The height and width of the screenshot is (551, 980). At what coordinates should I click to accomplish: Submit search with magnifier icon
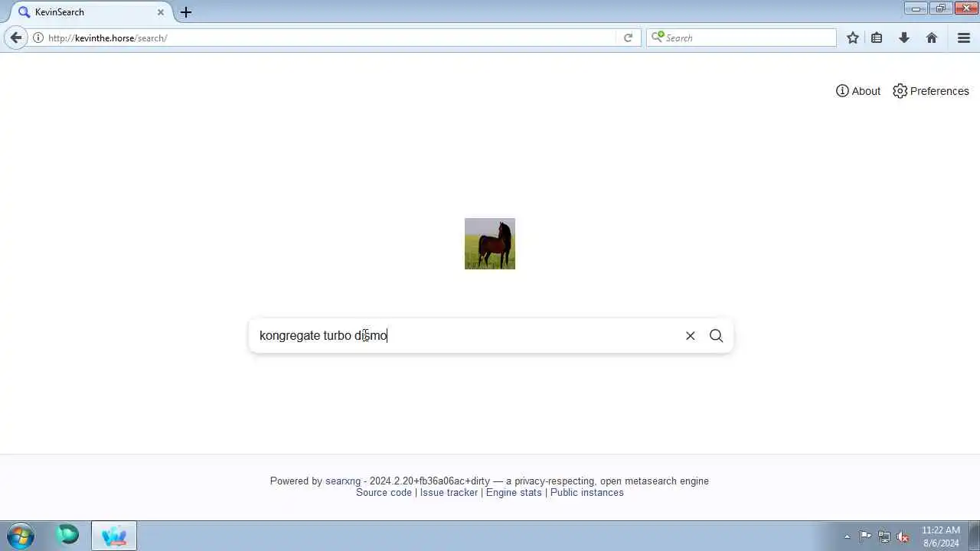point(716,335)
